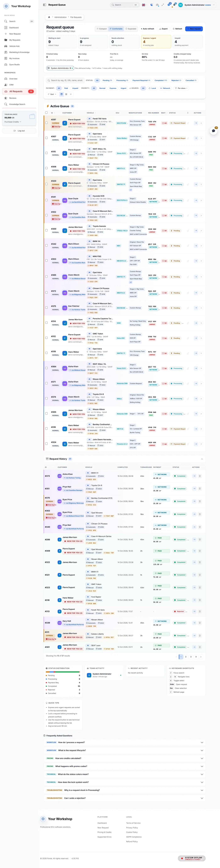Click the New request button
The width and height of the screenshot is (220, 868).
[x=194, y=29]
